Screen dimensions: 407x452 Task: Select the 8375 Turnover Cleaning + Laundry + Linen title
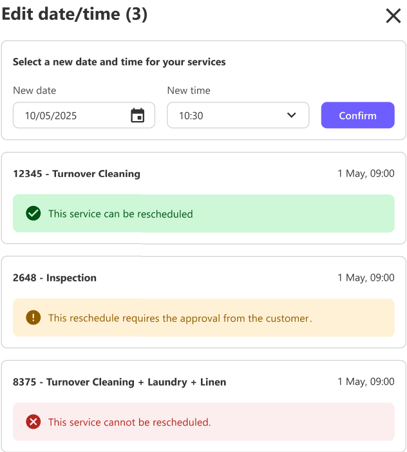pyautogui.click(x=119, y=382)
